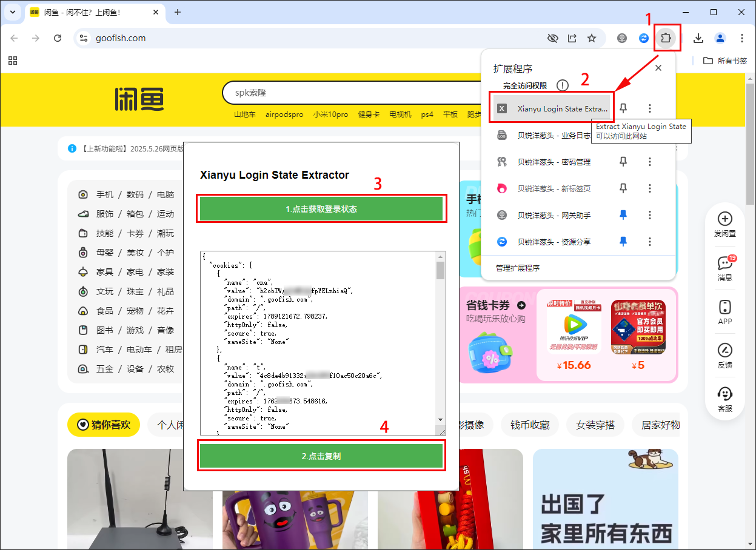Click the 健身卡 hot search term

[369, 114]
